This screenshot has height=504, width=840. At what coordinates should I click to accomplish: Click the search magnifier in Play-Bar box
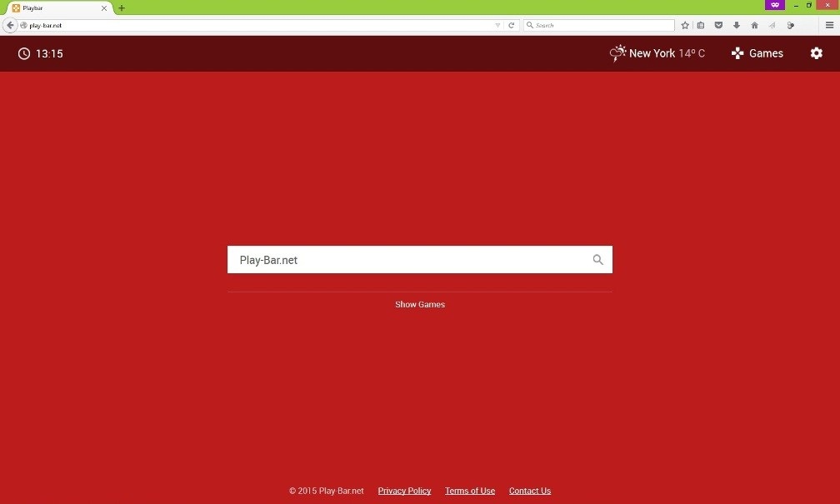[x=597, y=260]
